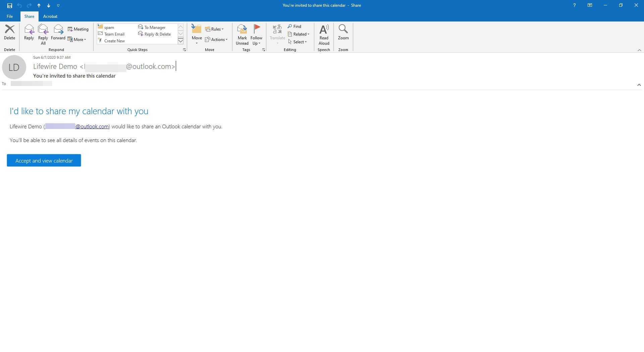Choose Create New quick step
Image resolution: width=644 pixels, height=352 pixels.
(x=112, y=41)
